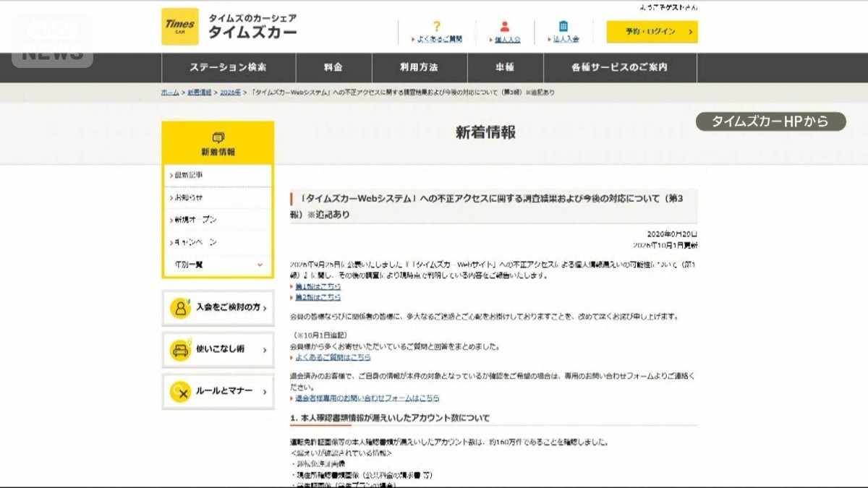The height and width of the screenshot is (488, 868).
Task: Click the 入会をご検討の方 banner
Action: pos(218,308)
